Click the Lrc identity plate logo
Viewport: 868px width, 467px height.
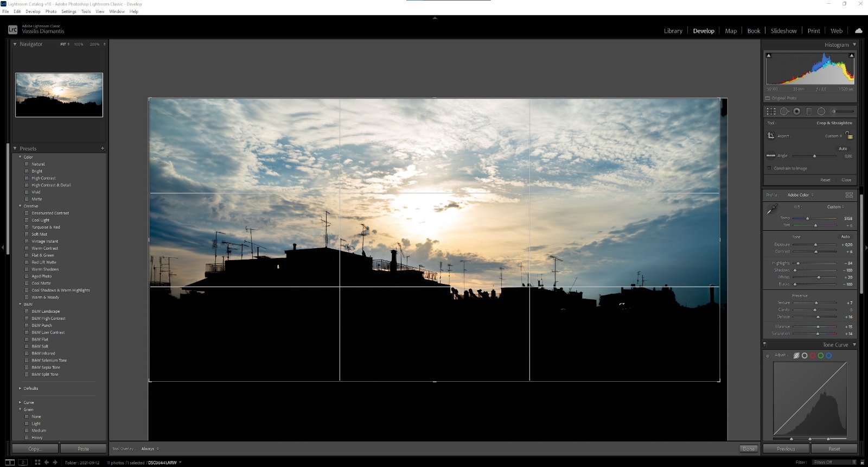click(x=12, y=30)
